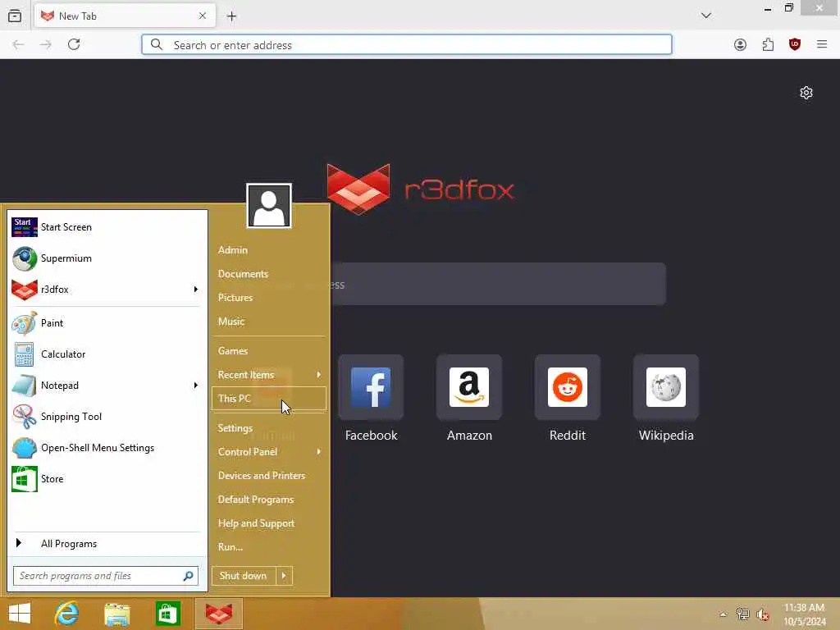Select the New Tab tab
This screenshot has width=840, height=630.
[x=125, y=16]
